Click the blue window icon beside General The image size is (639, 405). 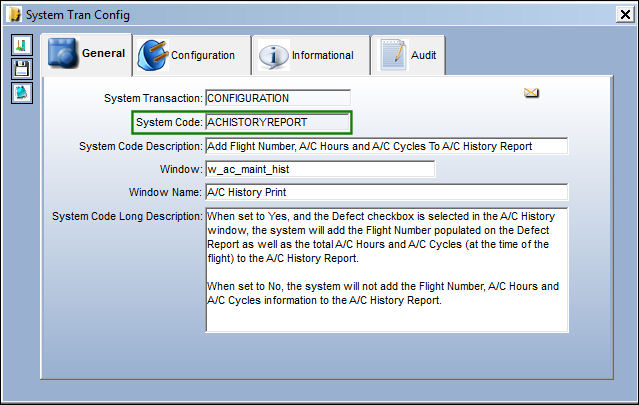[63, 53]
